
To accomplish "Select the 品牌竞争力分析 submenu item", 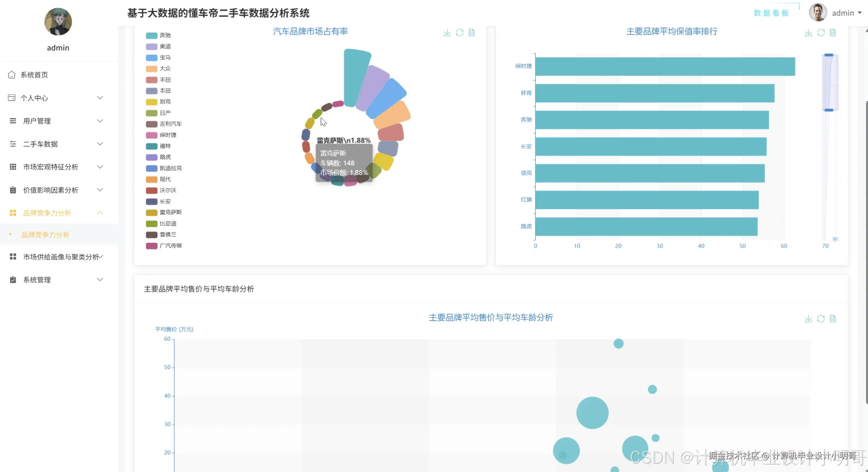I will 45,235.
